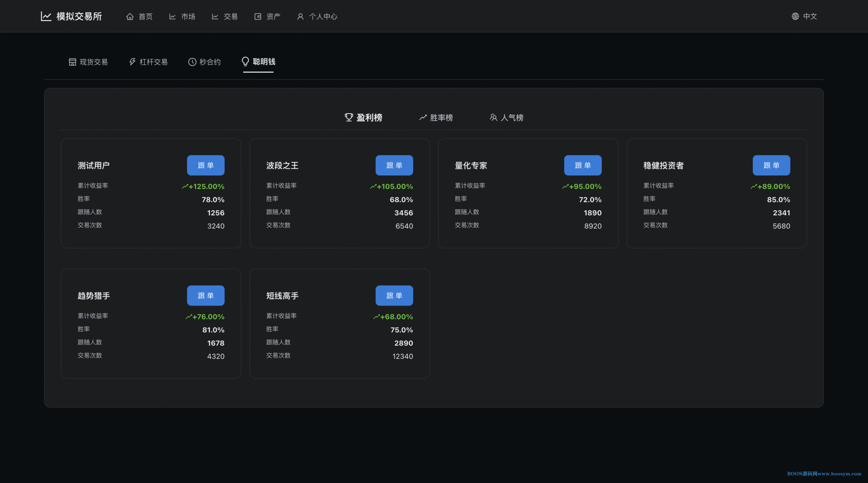Click 跟单 on the 稳健投资者 card
Image resolution: width=868 pixels, height=483 pixels.
771,165
